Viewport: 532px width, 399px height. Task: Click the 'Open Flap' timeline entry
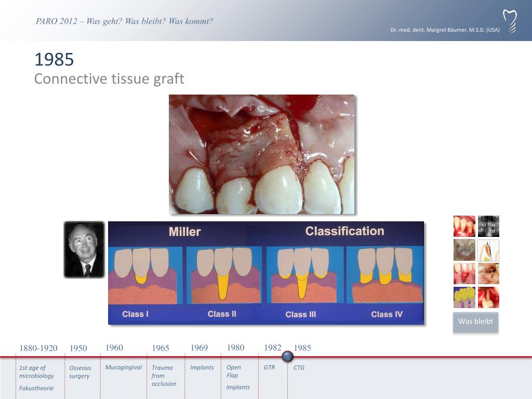(234, 371)
